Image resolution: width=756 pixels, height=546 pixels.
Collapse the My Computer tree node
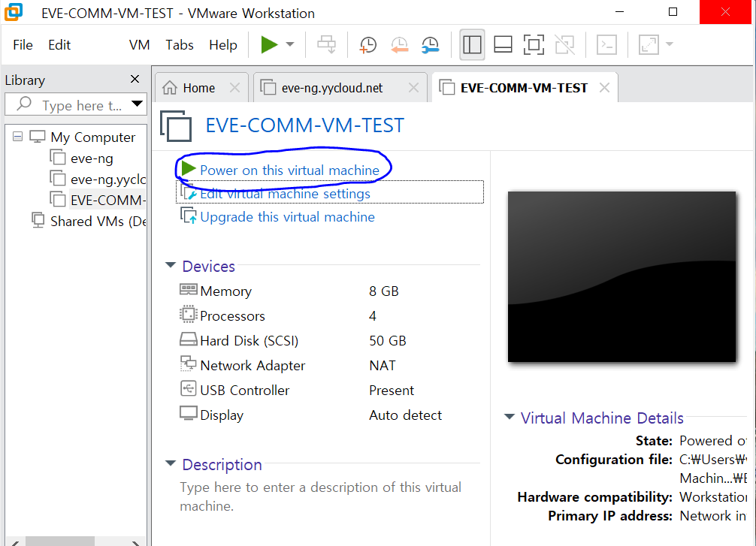pos(17,137)
